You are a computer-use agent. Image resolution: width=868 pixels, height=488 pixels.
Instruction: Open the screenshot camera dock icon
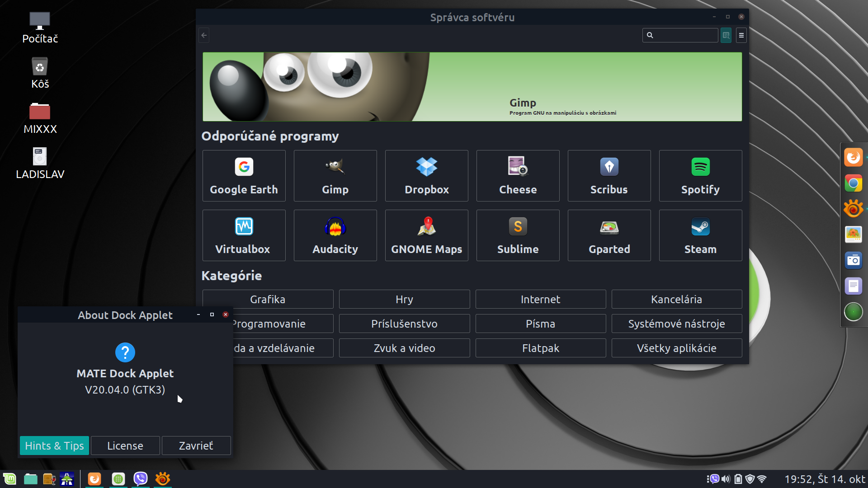tap(853, 260)
